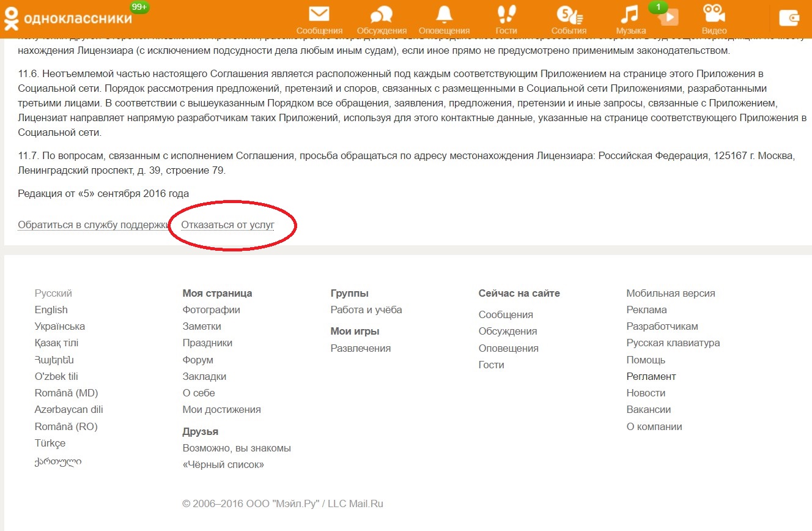This screenshot has height=531, width=812.
Task: Click the 99+ notification badge
Action: [139, 7]
